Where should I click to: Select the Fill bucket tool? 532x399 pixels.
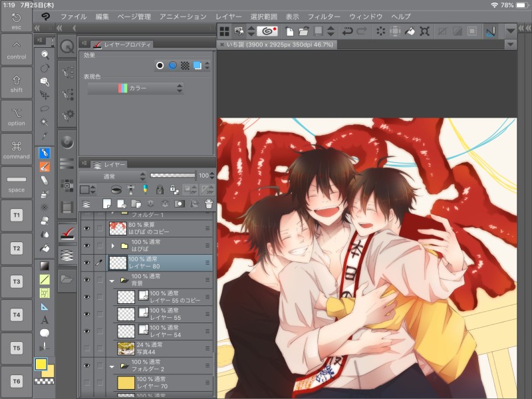click(x=45, y=248)
